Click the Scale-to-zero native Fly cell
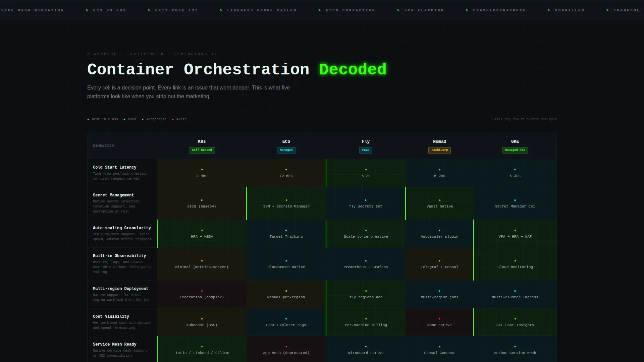644x362 pixels. click(x=366, y=234)
